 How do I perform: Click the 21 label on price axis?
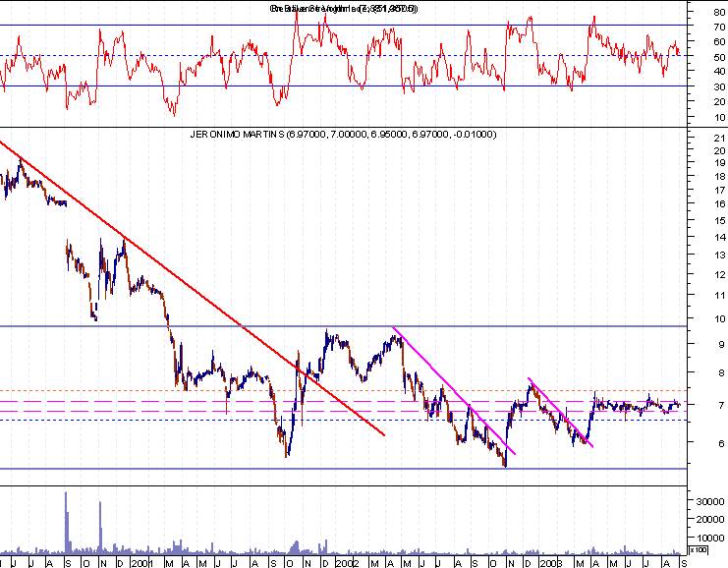pyautogui.click(x=719, y=138)
